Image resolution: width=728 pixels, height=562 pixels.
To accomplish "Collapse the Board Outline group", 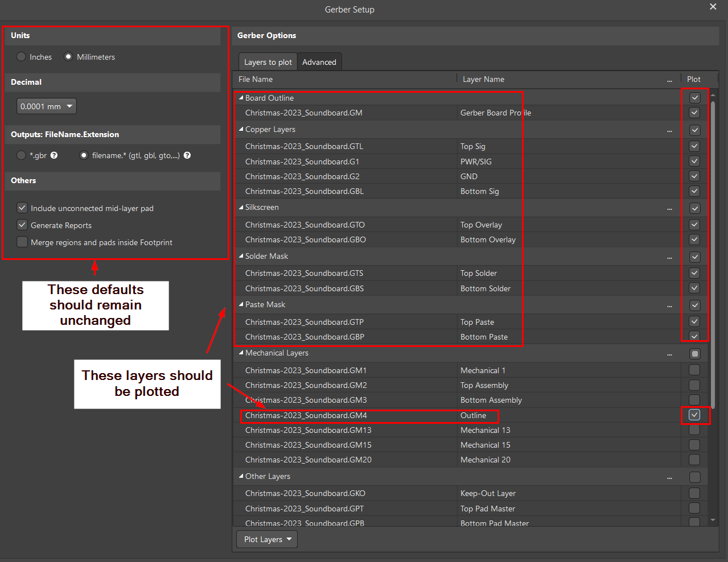I will [x=241, y=98].
